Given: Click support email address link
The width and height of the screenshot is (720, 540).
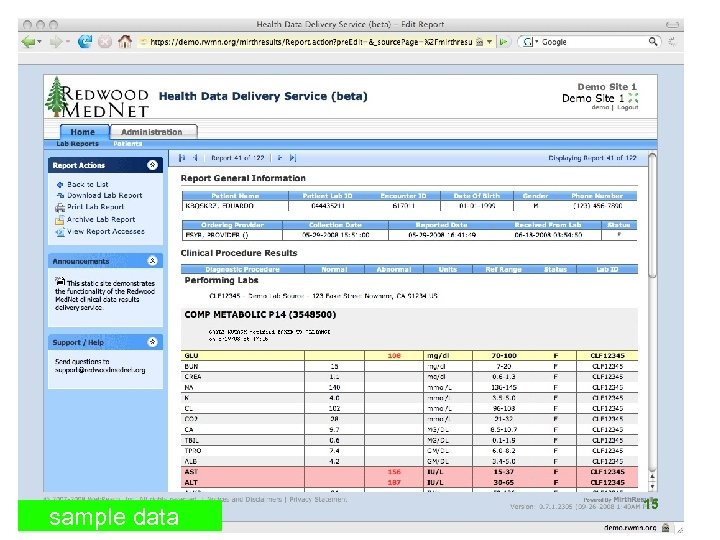Looking at the screenshot, I should 100,370.
